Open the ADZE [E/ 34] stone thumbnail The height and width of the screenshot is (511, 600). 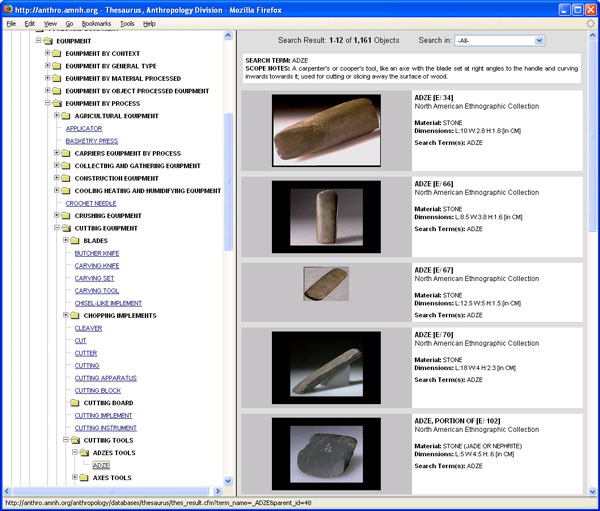coord(326,130)
